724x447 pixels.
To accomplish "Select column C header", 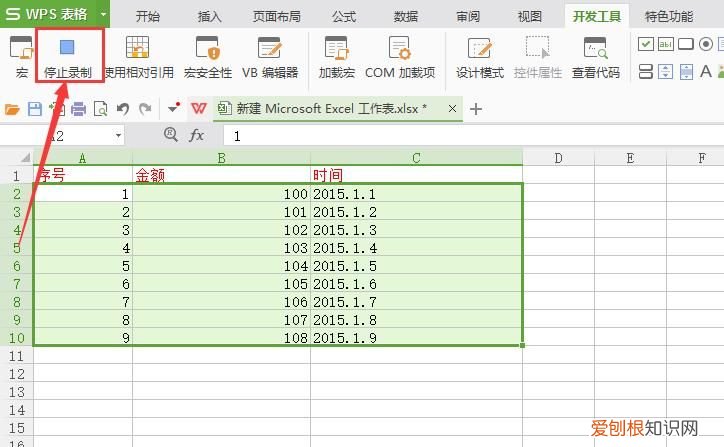I will pos(416,158).
